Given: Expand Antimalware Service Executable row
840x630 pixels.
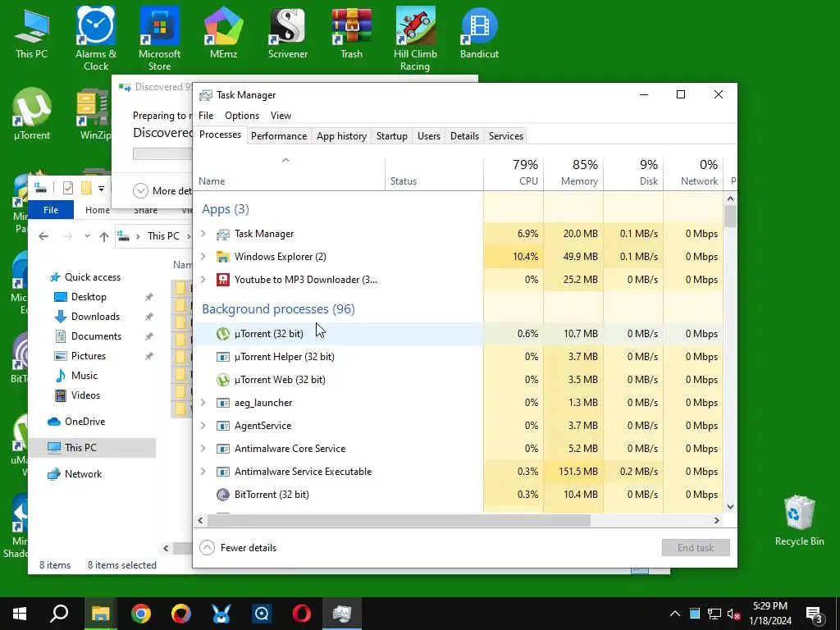Looking at the screenshot, I should [203, 472].
